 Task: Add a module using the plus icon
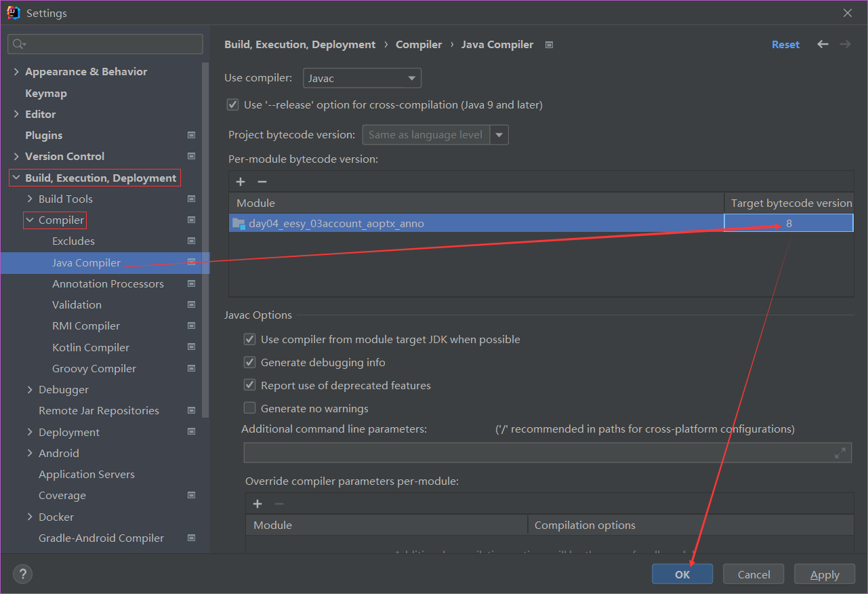click(x=241, y=181)
